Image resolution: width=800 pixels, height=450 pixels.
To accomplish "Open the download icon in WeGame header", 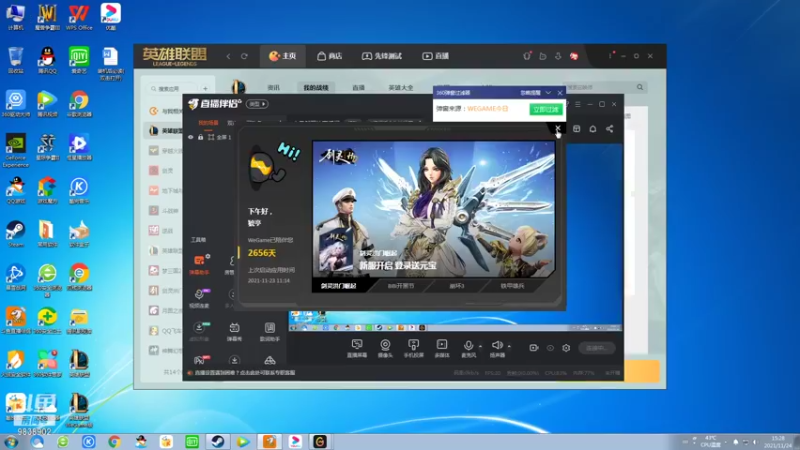I will pos(558,56).
